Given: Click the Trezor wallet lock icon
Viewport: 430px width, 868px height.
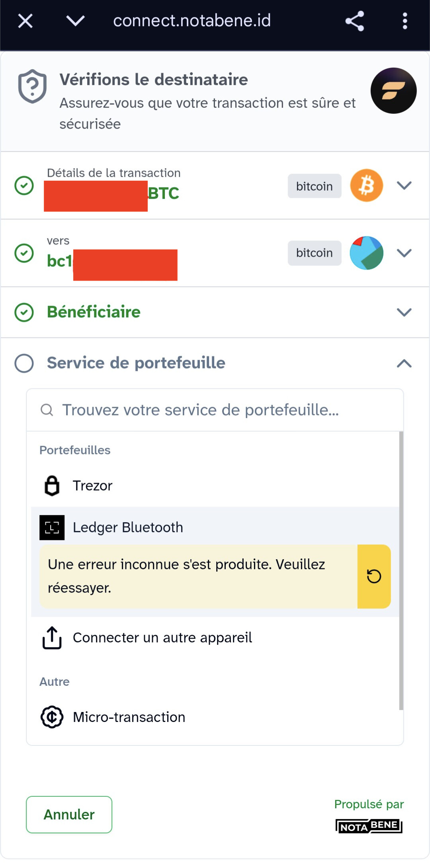Looking at the screenshot, I should [x=52, y=486].
